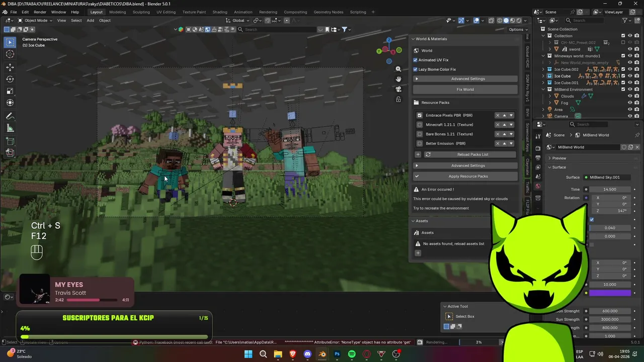Activate the Move tool
Image resolution: width=644 pixels, height=362 pixels.
click(10, 67)
